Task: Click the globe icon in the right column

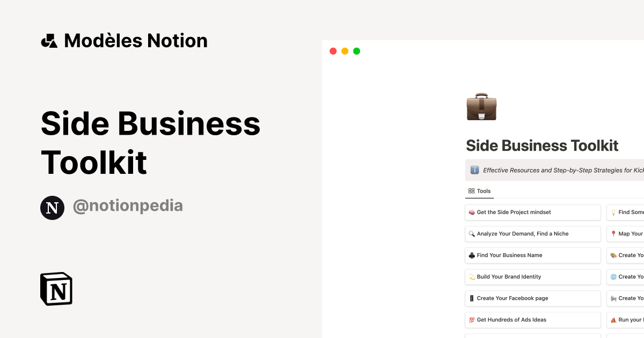Action: pos(613,276)
